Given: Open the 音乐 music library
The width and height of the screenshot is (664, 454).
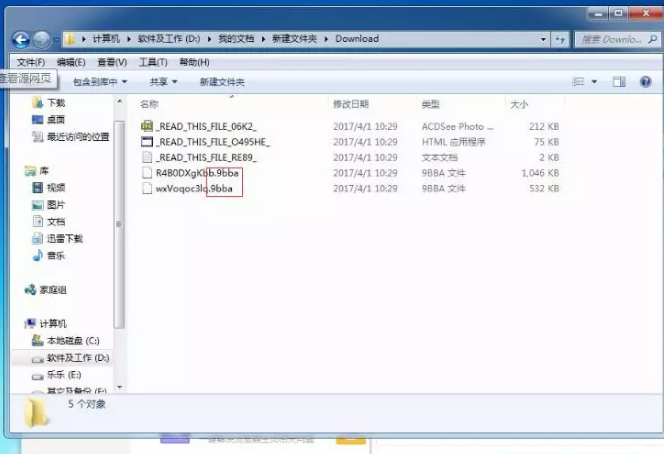Looking at the screenshot, I should (55, 256).
